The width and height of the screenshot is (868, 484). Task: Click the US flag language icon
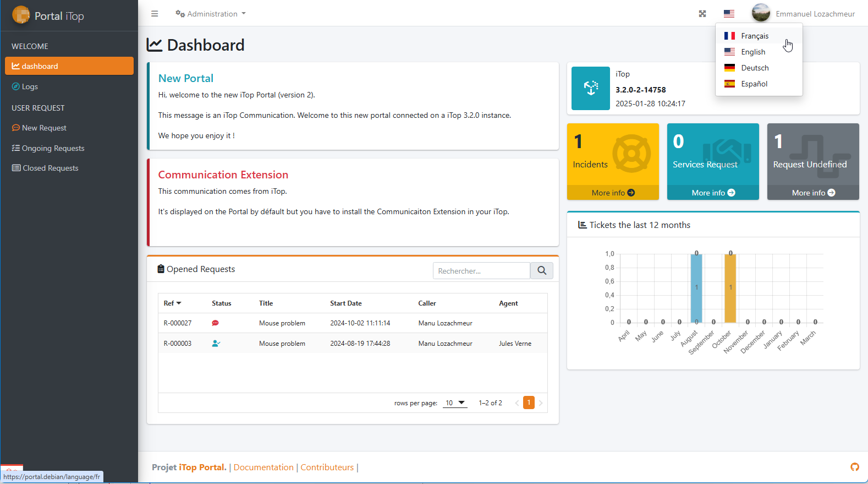coord(729,14)
